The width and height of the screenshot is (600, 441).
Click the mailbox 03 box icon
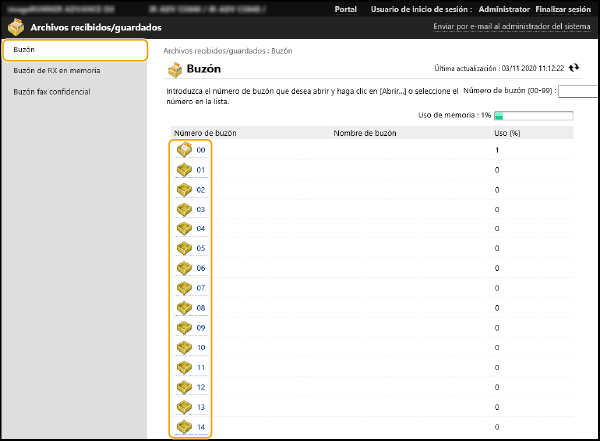click(184, 209)
